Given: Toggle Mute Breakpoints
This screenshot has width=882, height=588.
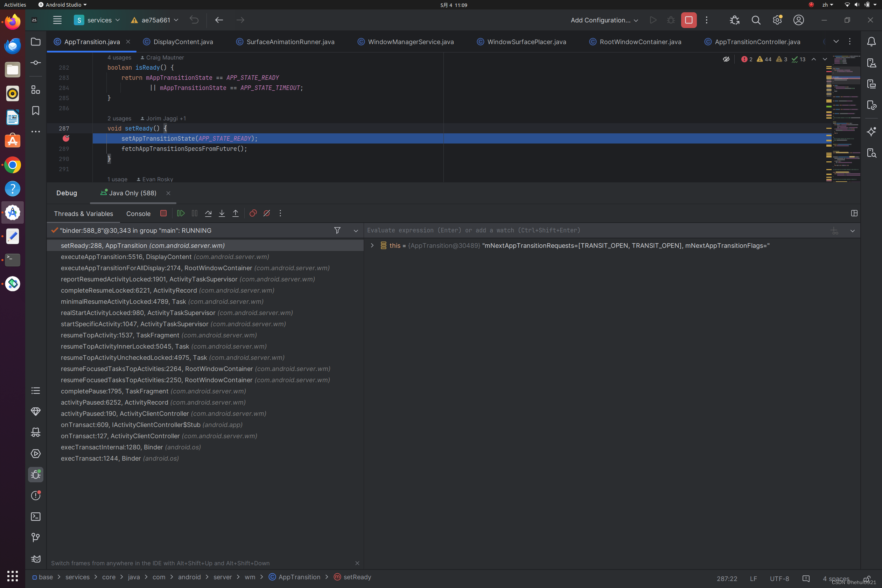Looking at the screenshot, I should click(x=267, y=213).
